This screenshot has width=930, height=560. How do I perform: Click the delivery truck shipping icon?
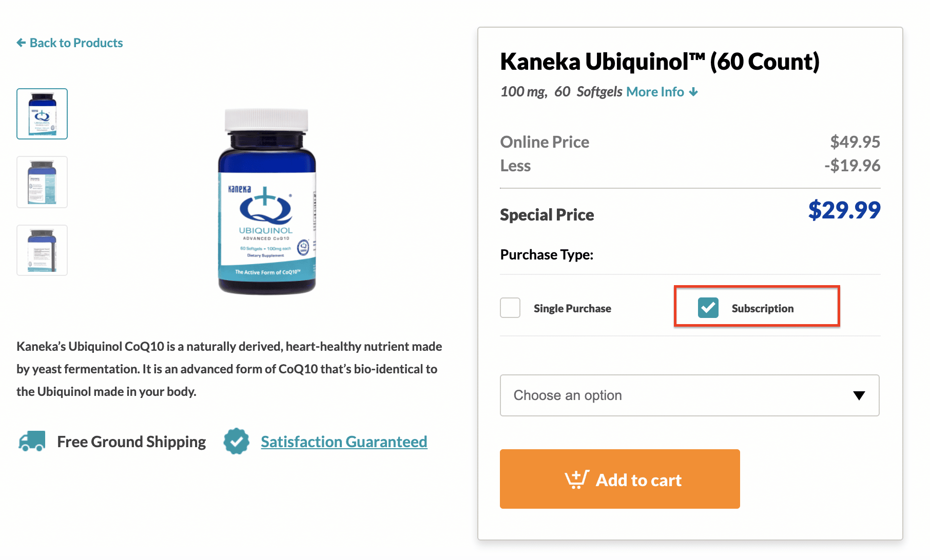[x=32, y=441]
